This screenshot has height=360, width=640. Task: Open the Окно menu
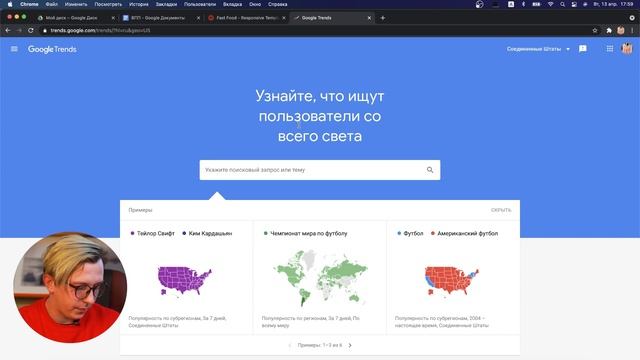(255, 4)
